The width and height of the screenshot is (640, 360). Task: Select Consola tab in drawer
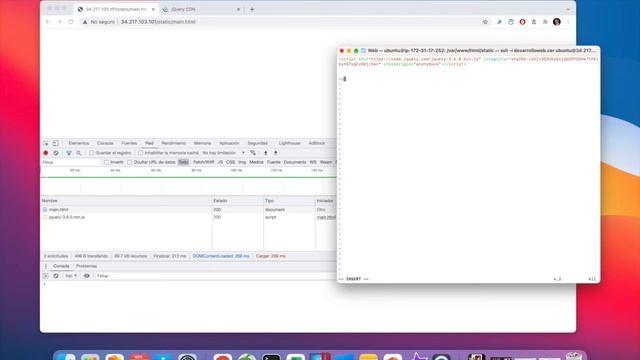(x=61, y=266)
